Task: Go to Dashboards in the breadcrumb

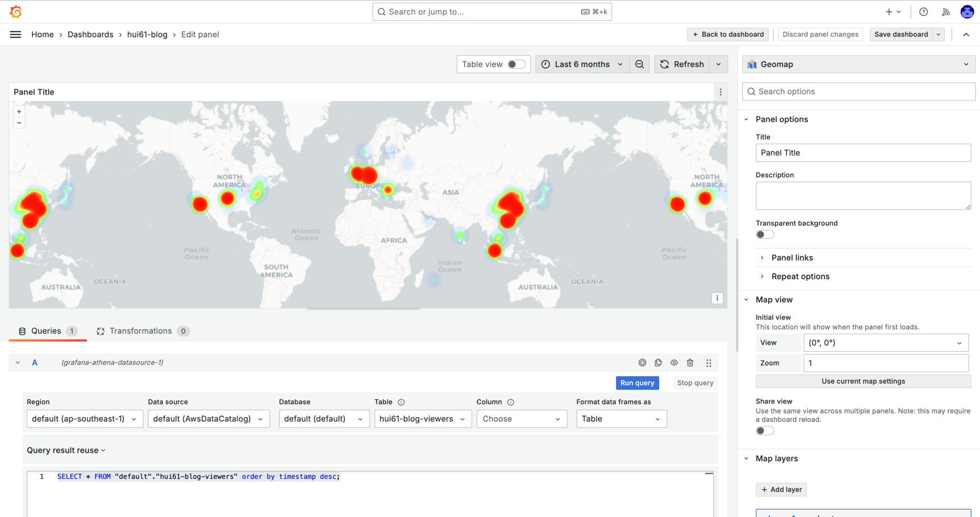Action: point(90,35)
